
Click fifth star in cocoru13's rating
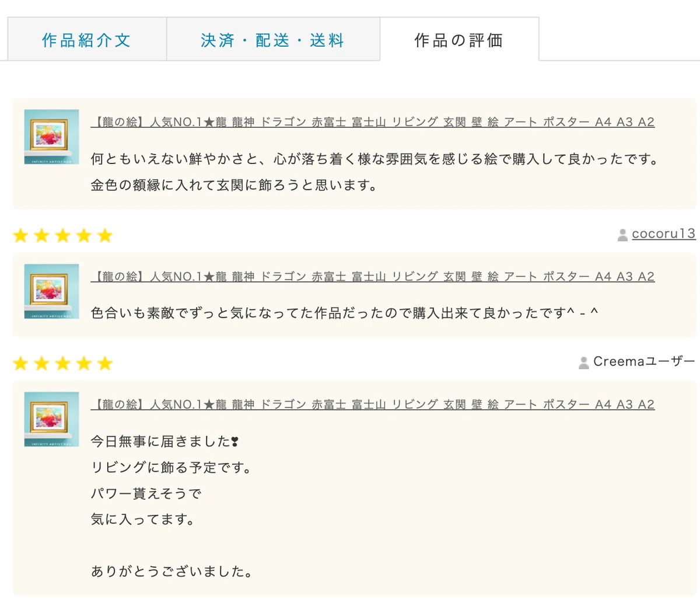[x=105, y=235]
